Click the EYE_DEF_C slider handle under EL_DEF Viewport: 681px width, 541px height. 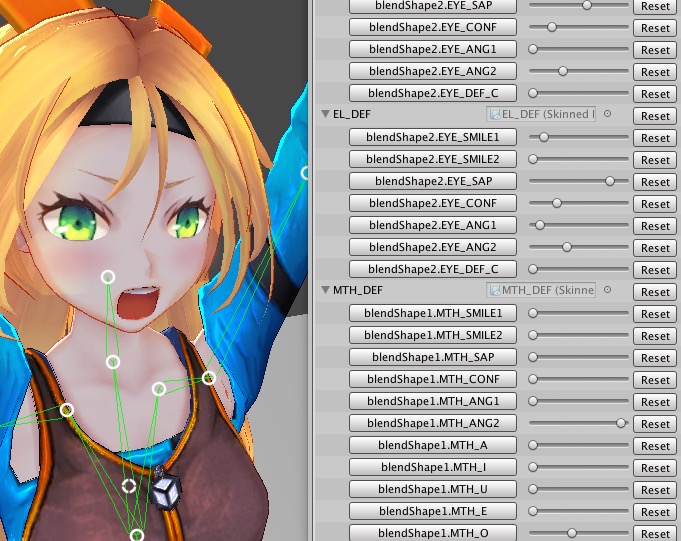point(533,269)
